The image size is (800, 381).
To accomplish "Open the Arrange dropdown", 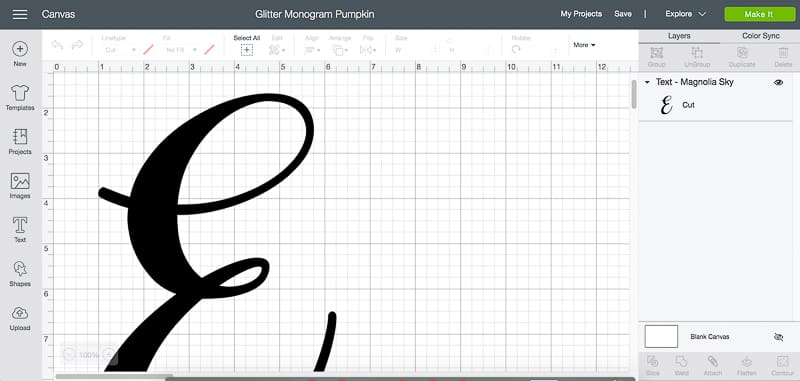I will 339,50.
